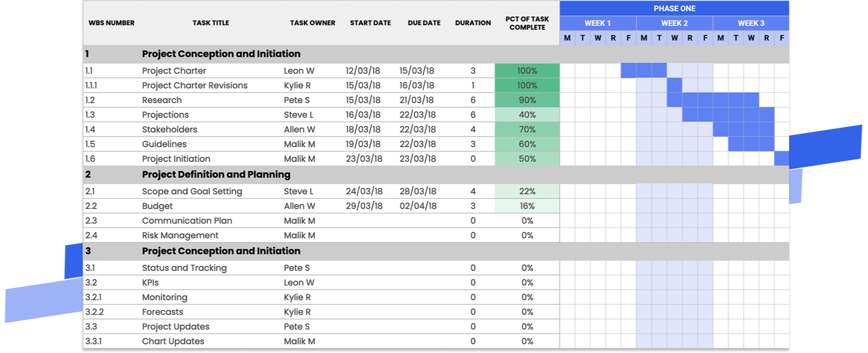This screenshot has width=868, height=353.
Task: Select the Budget start date 29/03/18
Action: tap(364, 206)
